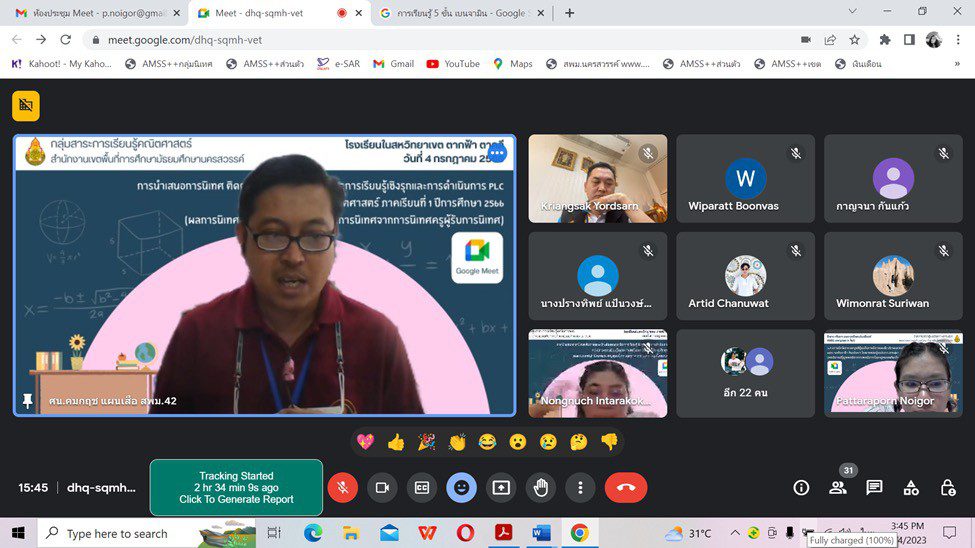Open the e-SAR bookmark

tap(339, 63)
